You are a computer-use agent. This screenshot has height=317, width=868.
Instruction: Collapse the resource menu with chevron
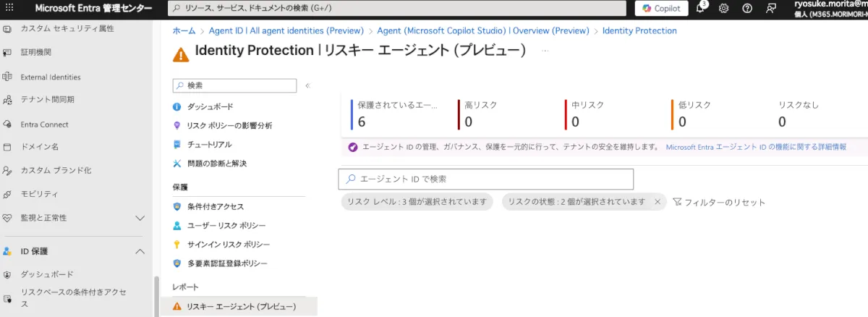(307, 85)
